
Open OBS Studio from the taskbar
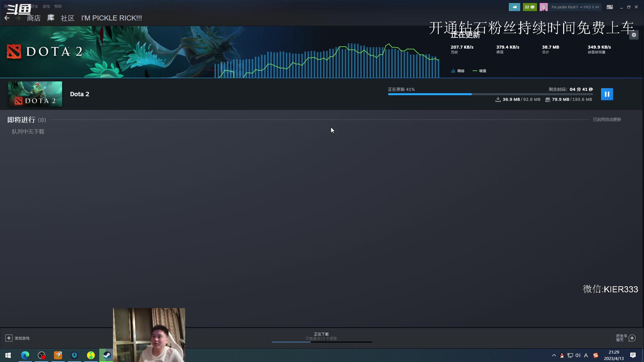tap(41, 355)
